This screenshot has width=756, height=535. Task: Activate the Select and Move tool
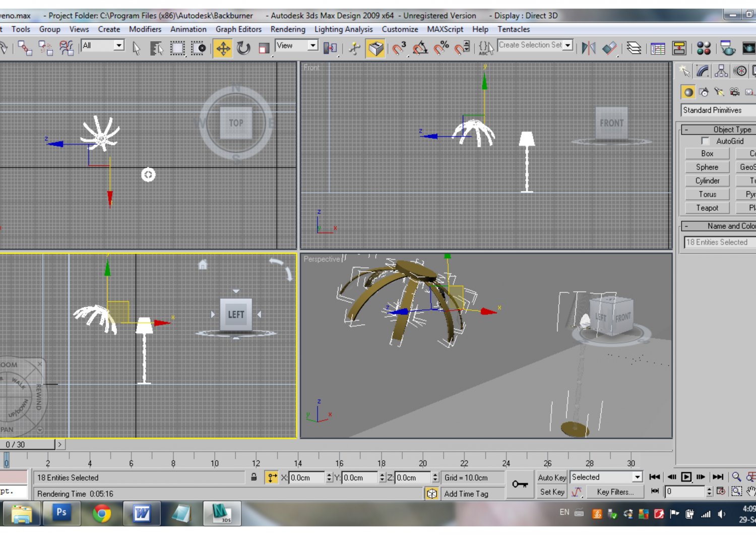click(x=223, y=48)
